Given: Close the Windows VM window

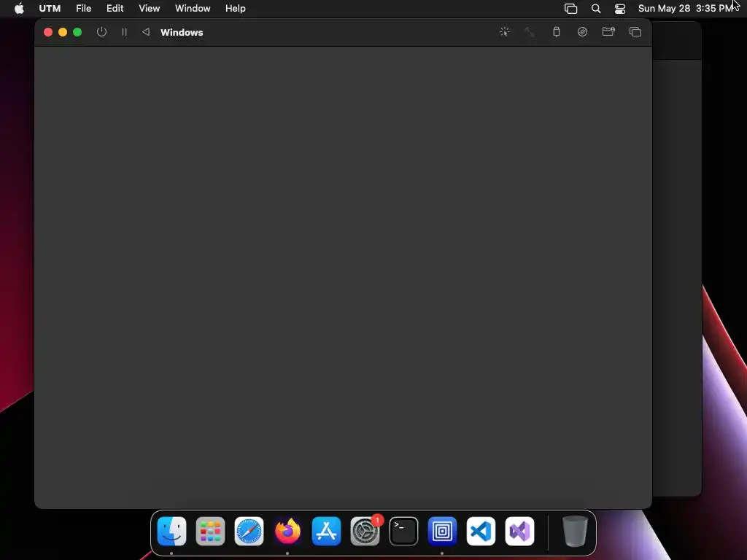Looking at the screenshot, I should pyautogui.click(x=48, y=32).
